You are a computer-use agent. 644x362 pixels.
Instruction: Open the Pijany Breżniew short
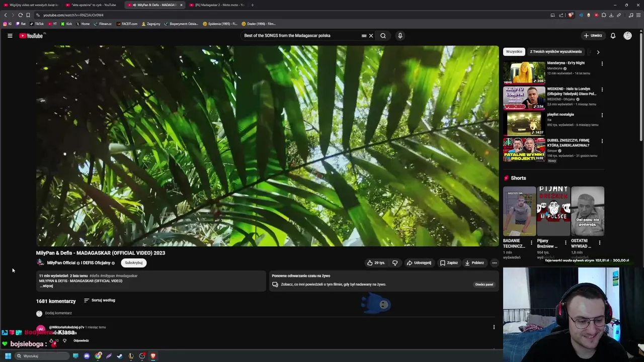tap(553, 211)
